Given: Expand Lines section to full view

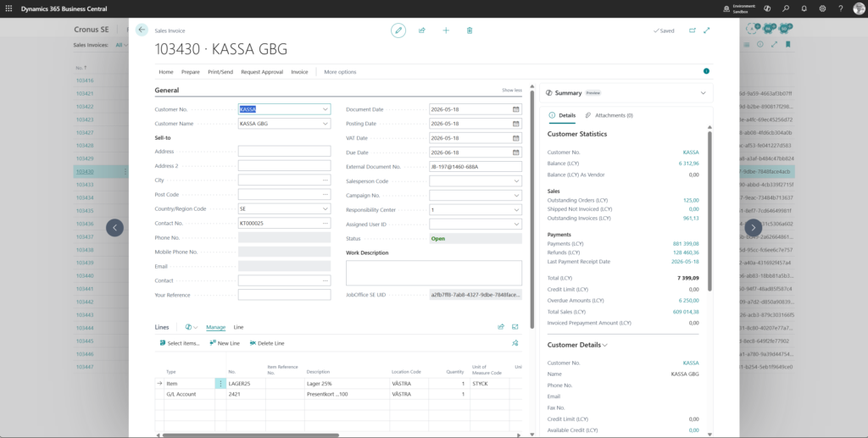Looking at the screenshot, I should (x=515, y=327).
